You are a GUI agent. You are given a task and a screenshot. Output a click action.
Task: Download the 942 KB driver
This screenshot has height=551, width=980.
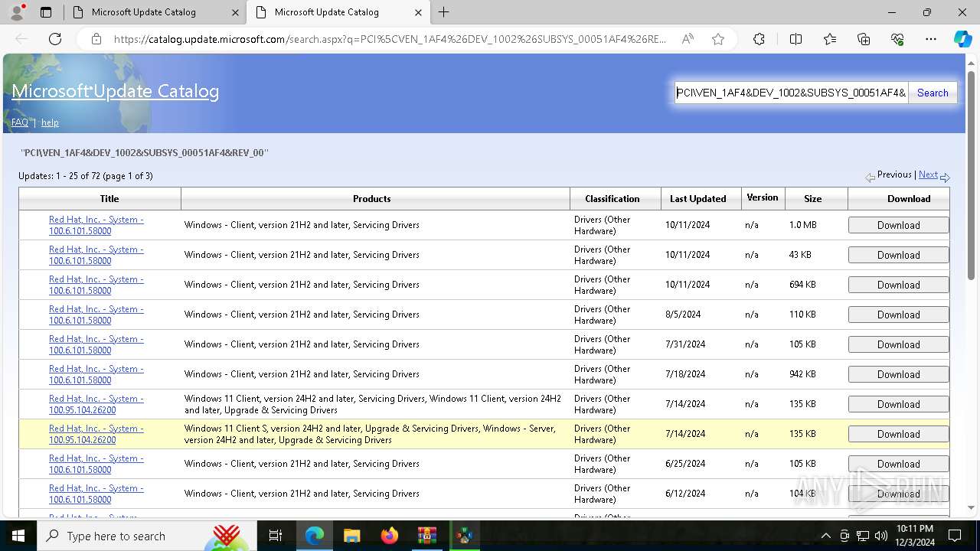point(898,374)
